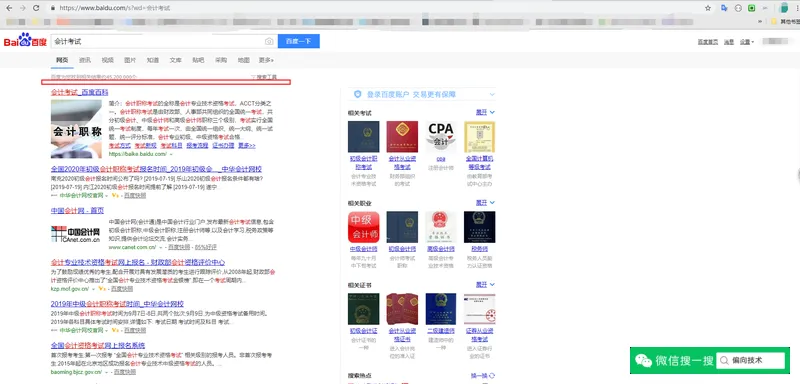This screenshot has width=800, height=384.
Task: Bookmark this page with the star icon
Action: (x=708, y=8)
